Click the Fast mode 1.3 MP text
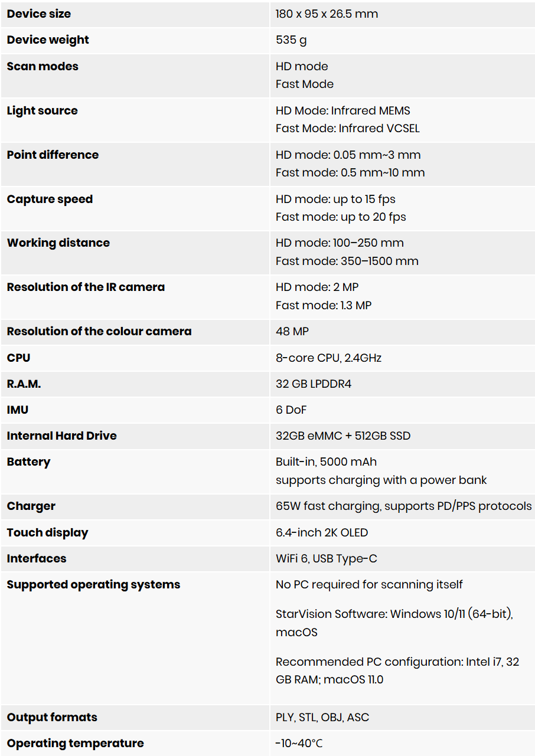This screenshot has width=535, height=756. [324, 305]
